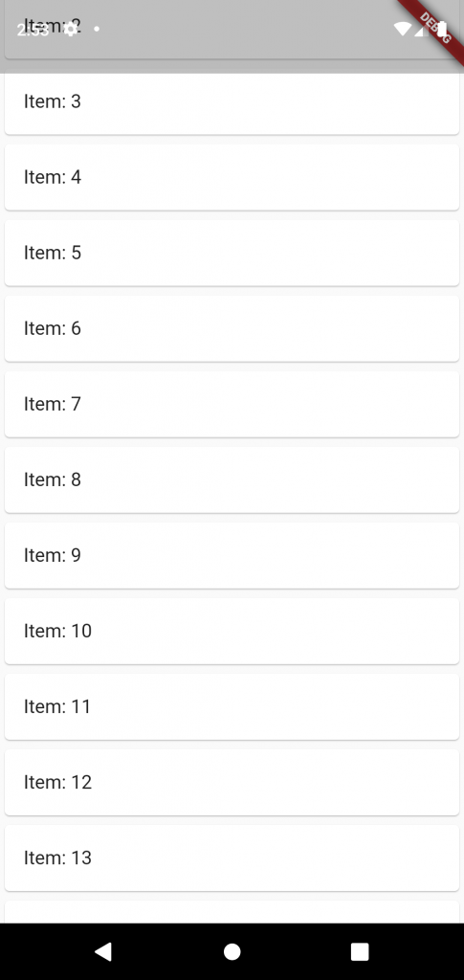Select the Item: 10 card
Viewport: 464px width, 980px height.
232,631
